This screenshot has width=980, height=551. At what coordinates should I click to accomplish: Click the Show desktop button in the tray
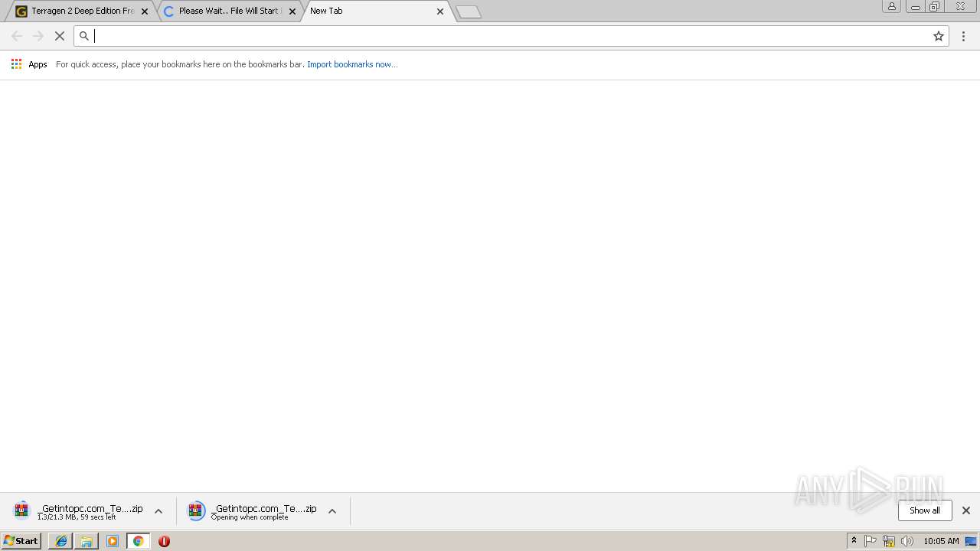click(972, 541)
